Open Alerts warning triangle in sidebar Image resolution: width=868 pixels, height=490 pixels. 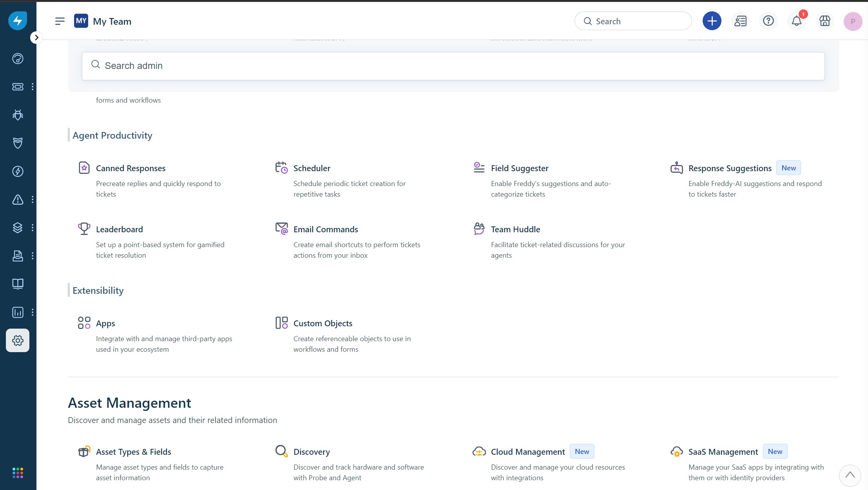[x=18, y=199]
